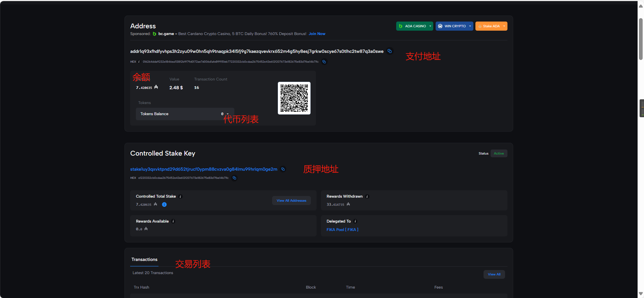
Task: Copy the stake key HEX value
Action: click(234, 178)
